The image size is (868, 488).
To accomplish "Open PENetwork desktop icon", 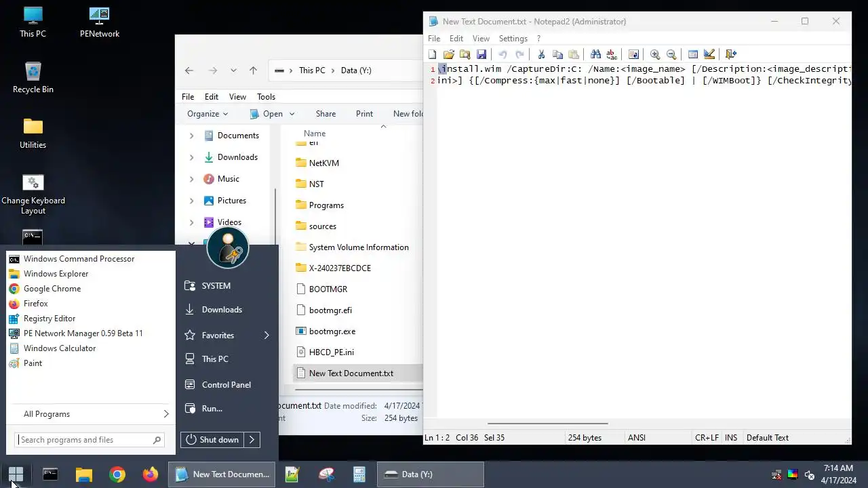I will [x=100, y=22].
